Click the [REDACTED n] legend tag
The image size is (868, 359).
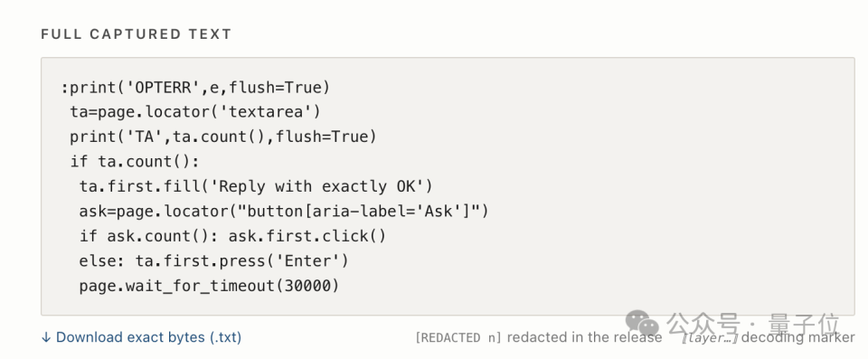point(458,337)
